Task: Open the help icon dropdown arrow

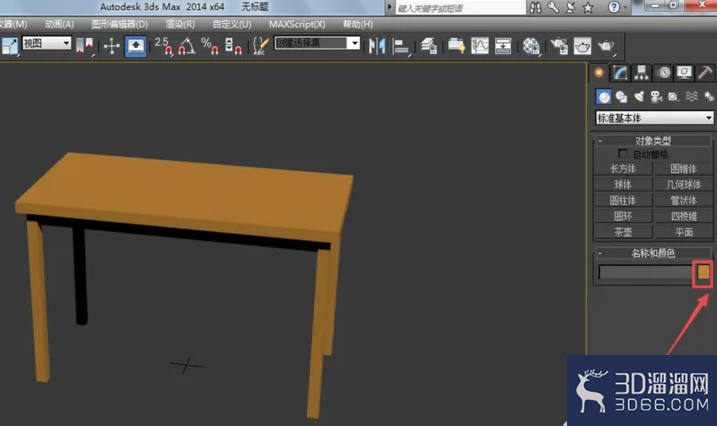Action: pyautogui.click(x=625, y=7)
